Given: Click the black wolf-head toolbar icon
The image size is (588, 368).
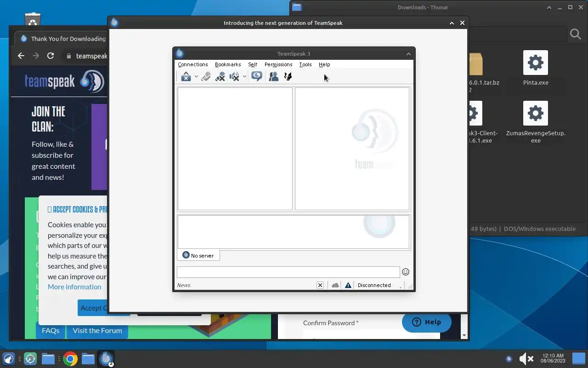Looking at the screenshot, I should (x=288, y=77).
